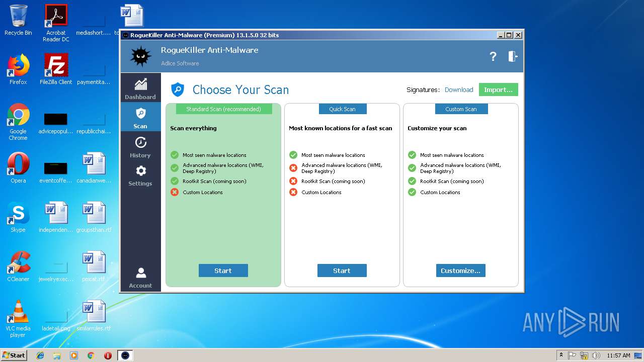Image resolution: width=644 pixels, height=362 pixels.
Task: Open the Dashboard sidebar section
Action: tap(140, 87)
